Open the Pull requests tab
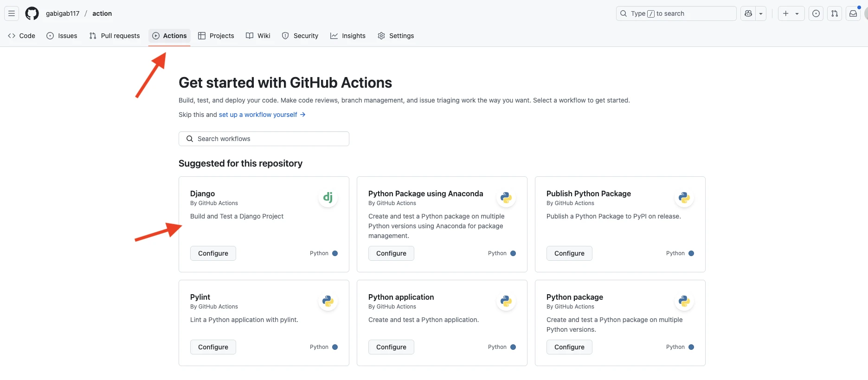The height and width of the screenshot is (380, 868). 115,36
